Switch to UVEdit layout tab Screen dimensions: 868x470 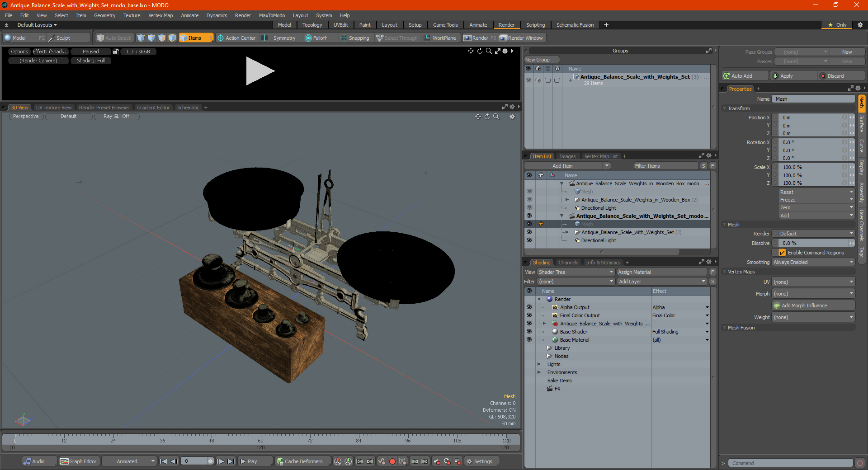[340, 25]
